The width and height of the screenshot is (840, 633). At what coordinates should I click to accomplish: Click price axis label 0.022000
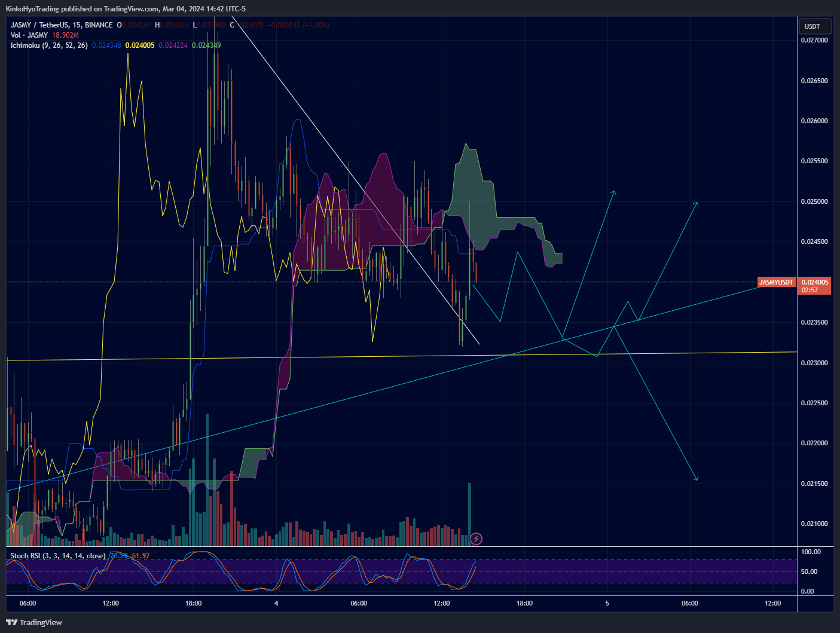click(x=814, y=444)
